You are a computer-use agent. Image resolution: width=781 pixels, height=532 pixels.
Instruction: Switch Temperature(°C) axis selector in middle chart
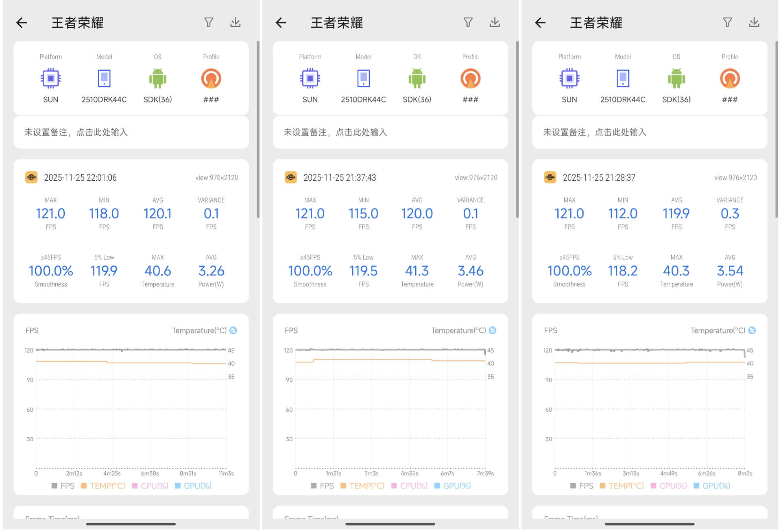tap(493, 330)
